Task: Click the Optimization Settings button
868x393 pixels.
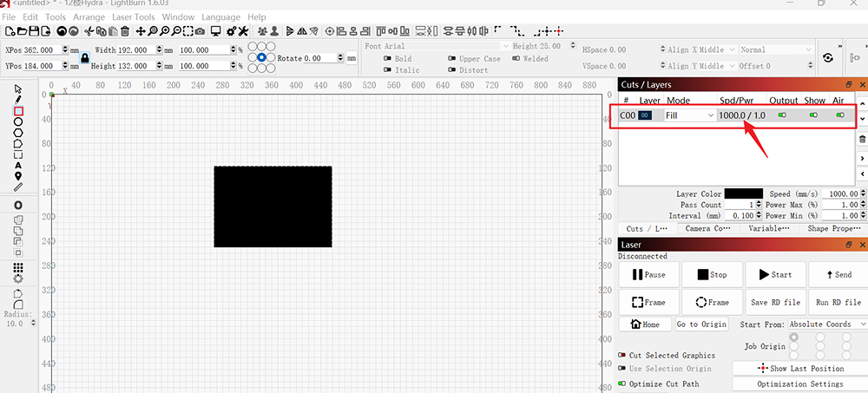Action: [x=799, y=383]
